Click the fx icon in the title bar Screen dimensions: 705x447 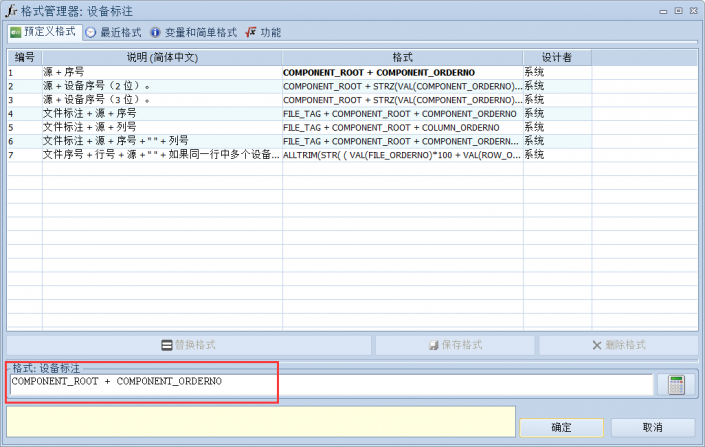[11, 10]
